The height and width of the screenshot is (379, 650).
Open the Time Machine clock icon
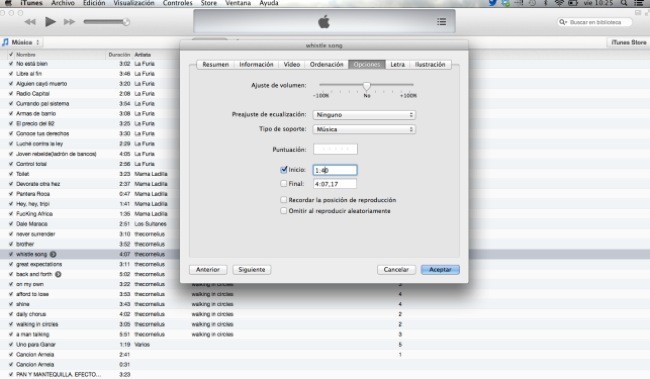(x=532, y=3)
